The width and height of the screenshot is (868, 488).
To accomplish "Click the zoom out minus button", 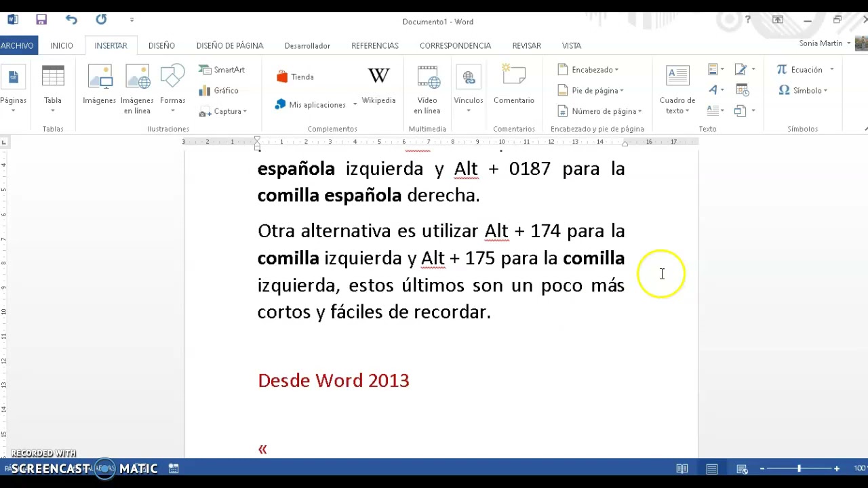I will point(762,468).
